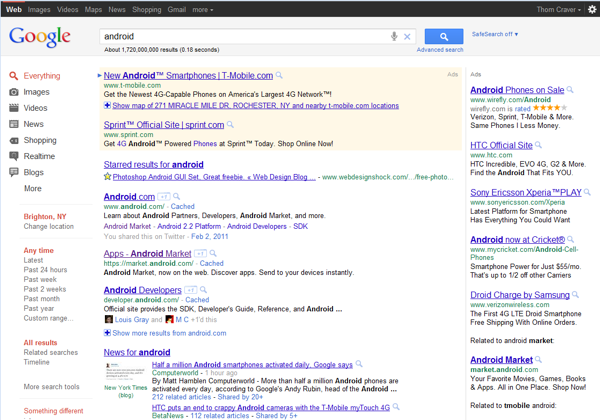600x420 pixels.
Task: Click the Images camera icon in sidebar
Action: (13, 92)
